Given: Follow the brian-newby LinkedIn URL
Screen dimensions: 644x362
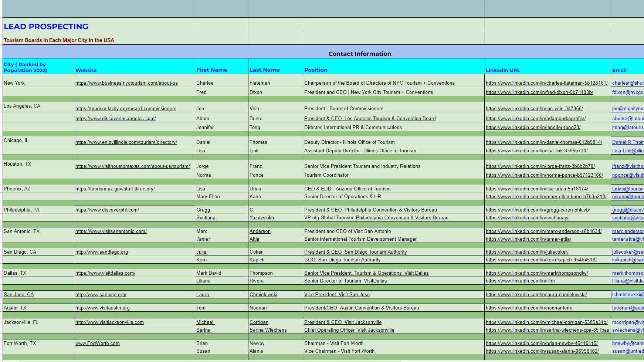Looking at the screenshot, I should [542, 344].
